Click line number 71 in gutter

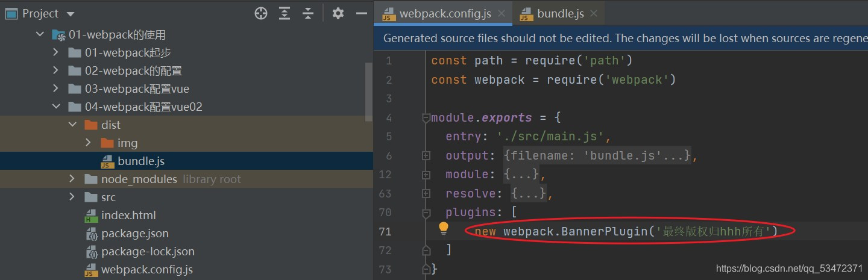point(385,231)
